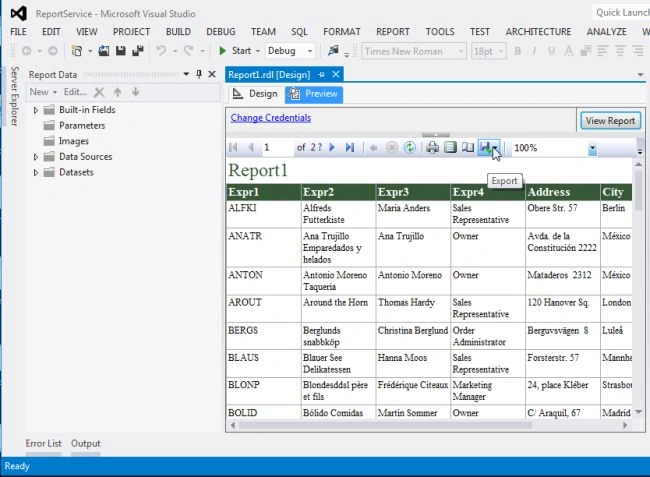Open the Debug configuration dropdown

point(310,51)
